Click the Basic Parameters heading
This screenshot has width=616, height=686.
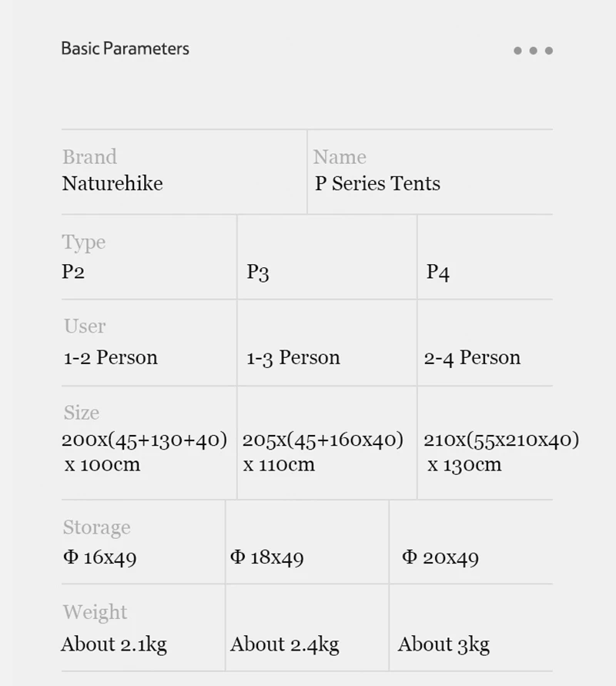tap(125, 49)
